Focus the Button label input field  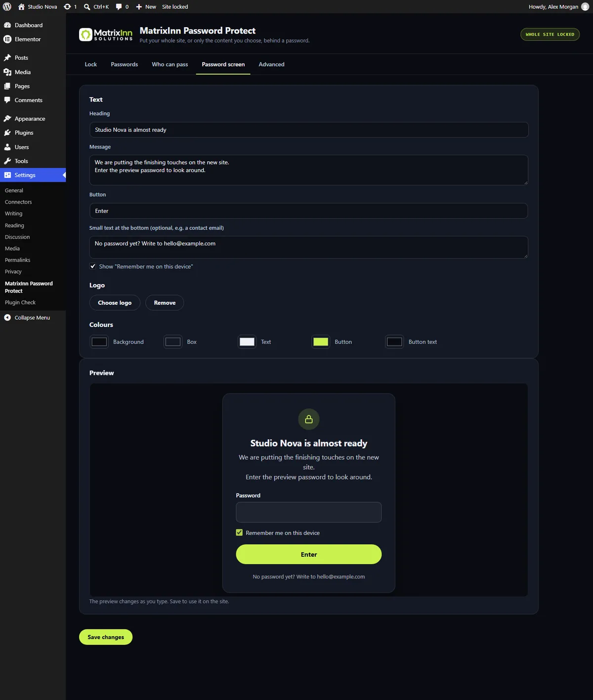point(309,211)
